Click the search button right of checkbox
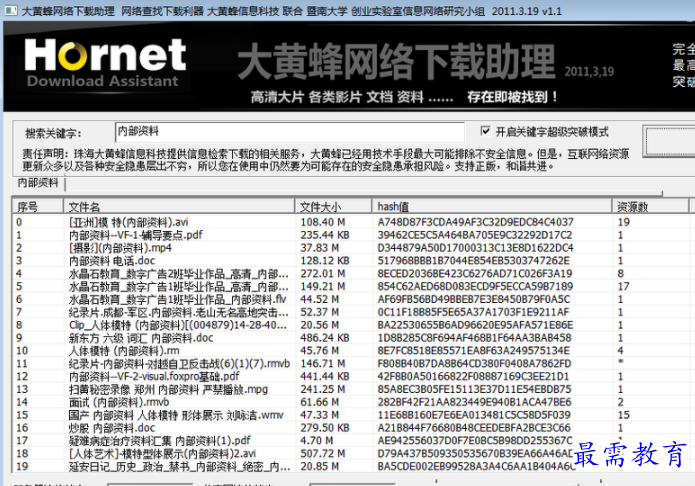Screen dimensions: 695x486 point(669,141)
